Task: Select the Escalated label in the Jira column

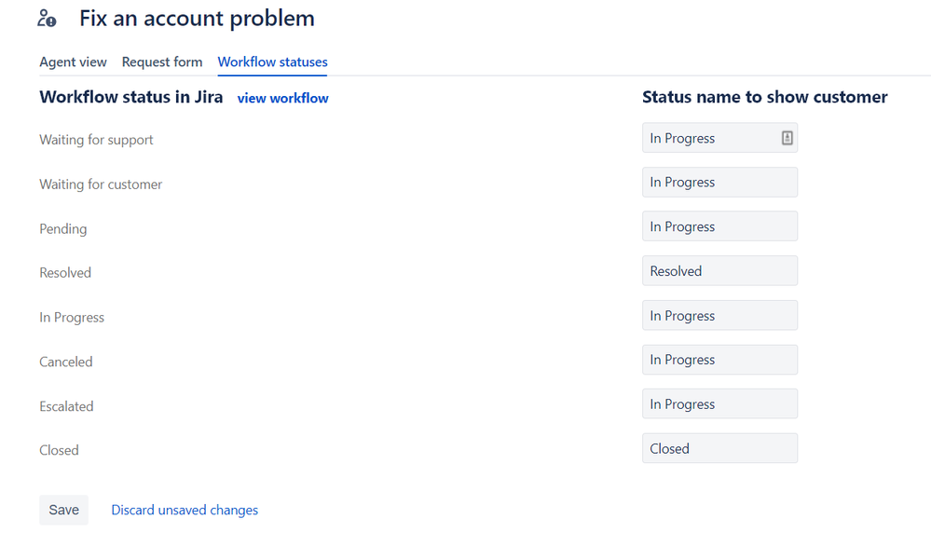Action: click(66, 405)
